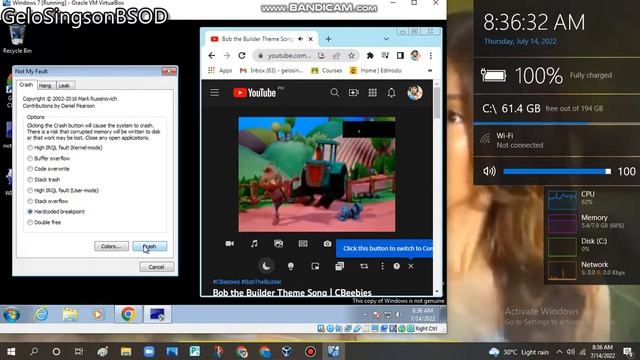Open the Courses bookmark
The image size is (640, 360).
click(327, 71)
